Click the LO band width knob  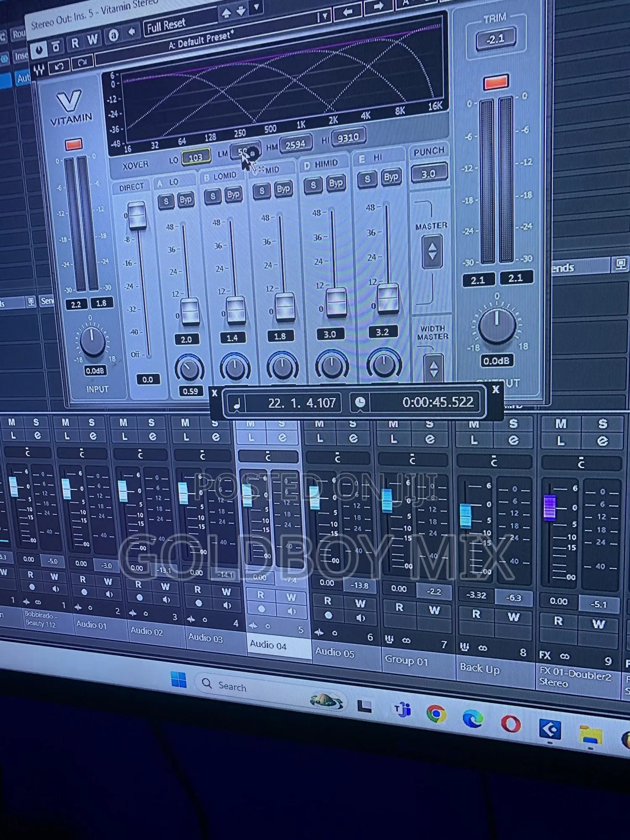click(x=189, y=370)
